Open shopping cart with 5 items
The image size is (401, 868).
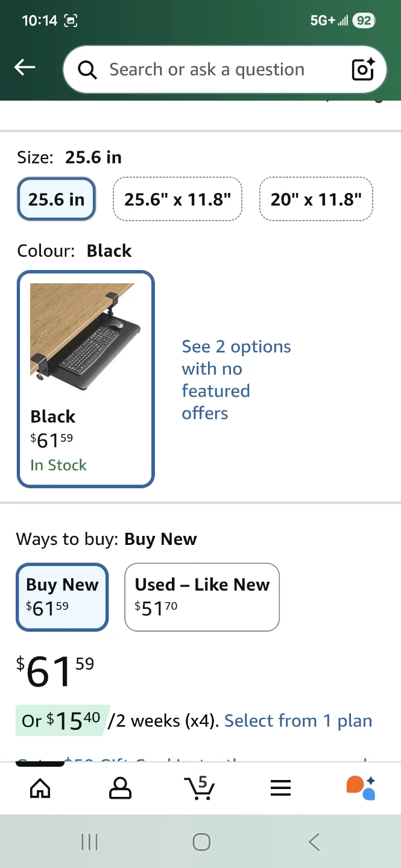pyautogui.click(x=200, y=788)
